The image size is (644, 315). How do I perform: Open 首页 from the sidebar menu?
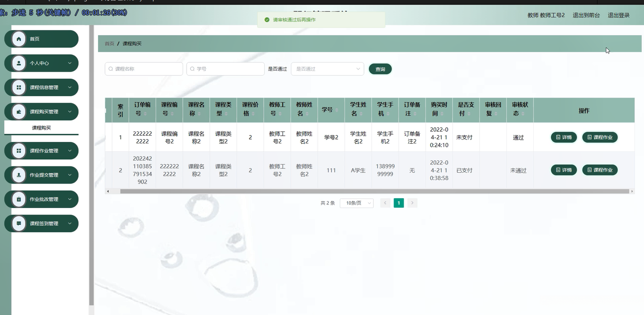(41, 39)
